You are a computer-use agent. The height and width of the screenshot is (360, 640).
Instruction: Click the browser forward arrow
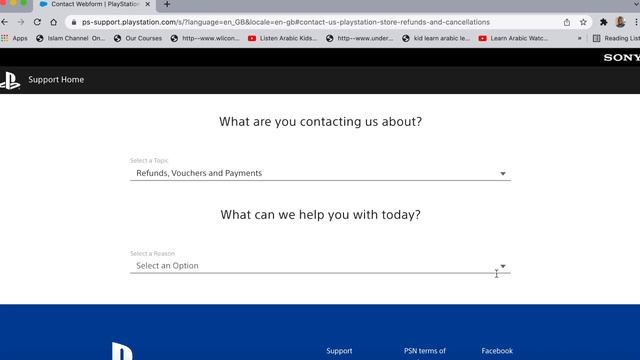[x=21, y=22]
